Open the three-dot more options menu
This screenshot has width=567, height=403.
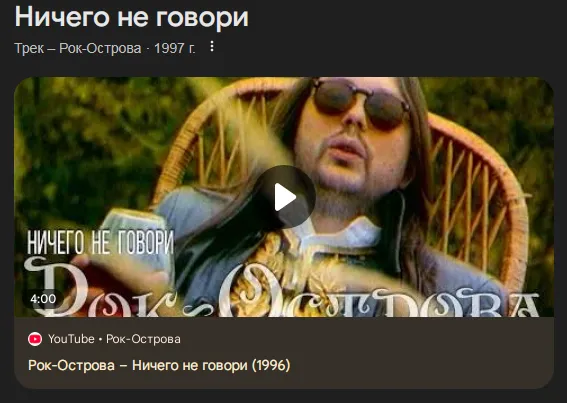(x=212, y=46)
